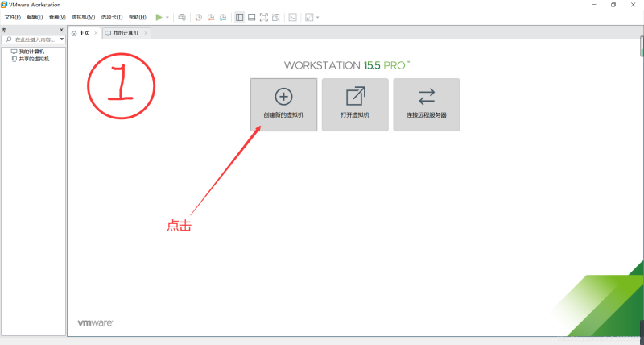Select 共享的虚拟机 in library tree

tap(31, 59)
